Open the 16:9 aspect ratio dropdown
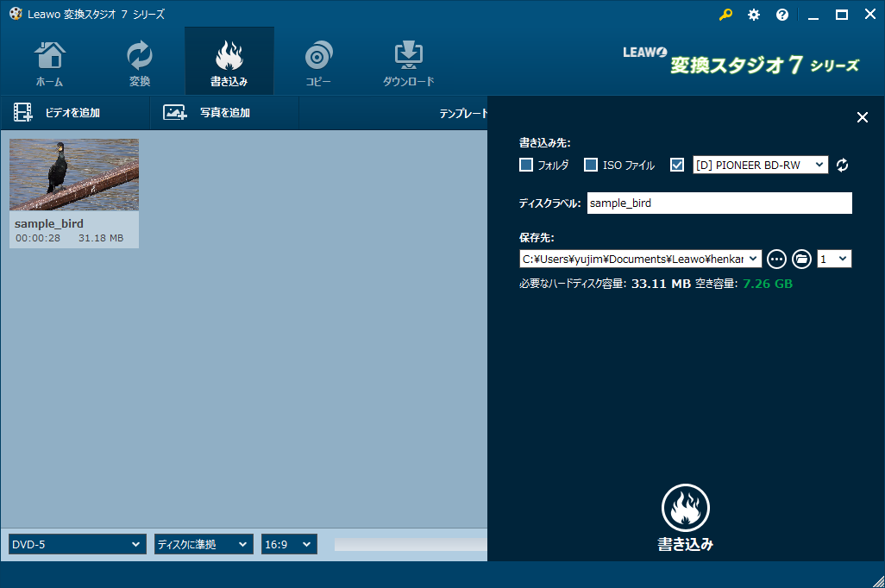This screenshot has width=885, height=588. click(x=289, y=544)
